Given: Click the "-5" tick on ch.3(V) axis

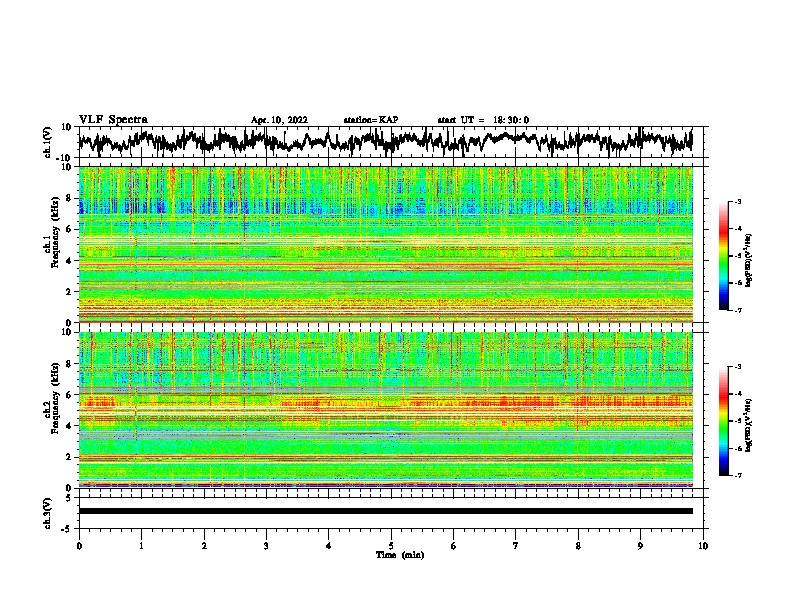Looking at the screenshot, I should click(x=68, y=529).
